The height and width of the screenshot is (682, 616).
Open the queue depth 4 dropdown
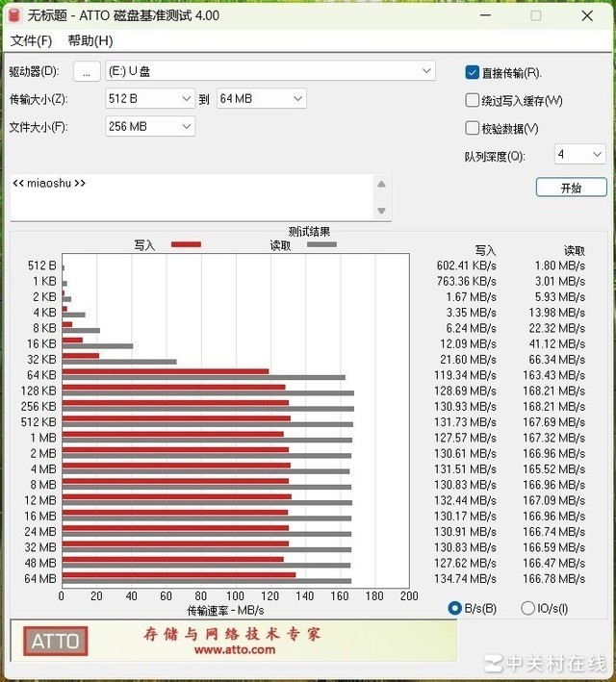pyautogui.click(x=579, y=154)
